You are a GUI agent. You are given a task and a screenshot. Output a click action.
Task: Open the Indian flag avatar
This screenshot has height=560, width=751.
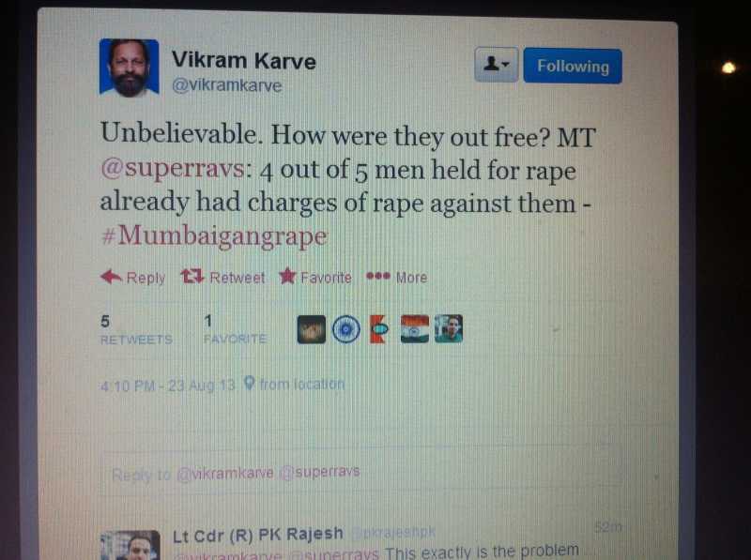[x=415, y=329]
